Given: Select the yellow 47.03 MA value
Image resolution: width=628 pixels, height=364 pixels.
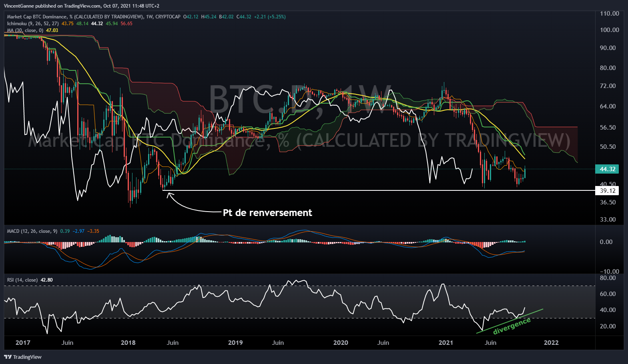Looking at the screenshot, I should coord(52,30).
